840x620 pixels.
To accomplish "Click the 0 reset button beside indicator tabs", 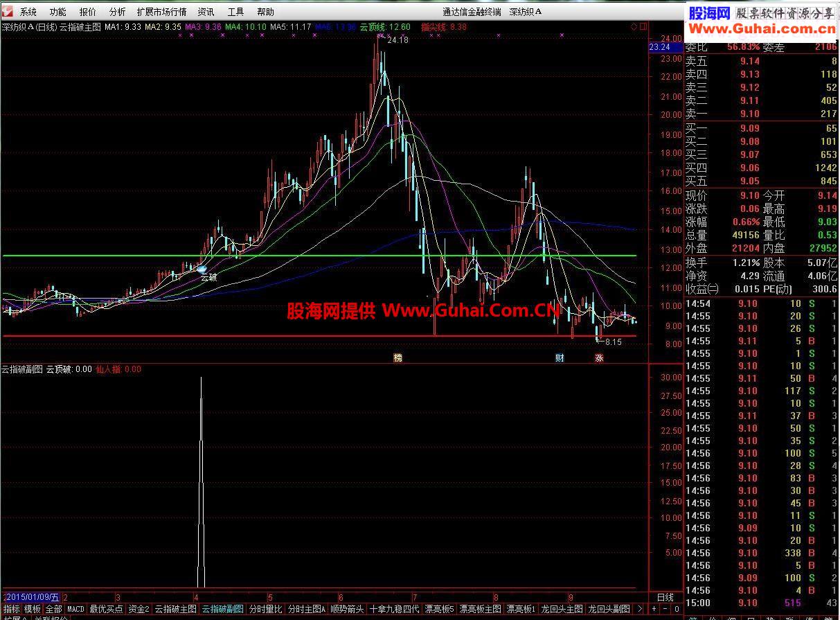I will pyautogui.click(x=675, y=609).
